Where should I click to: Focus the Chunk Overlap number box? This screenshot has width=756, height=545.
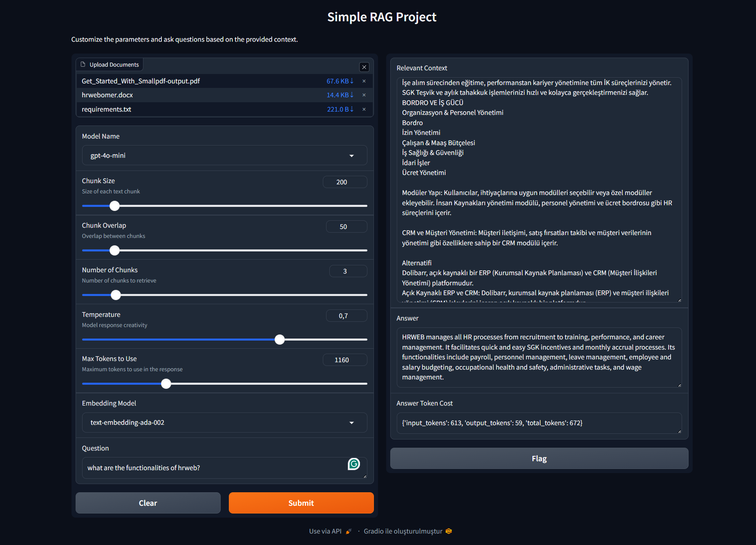click(x=347, y=227)
